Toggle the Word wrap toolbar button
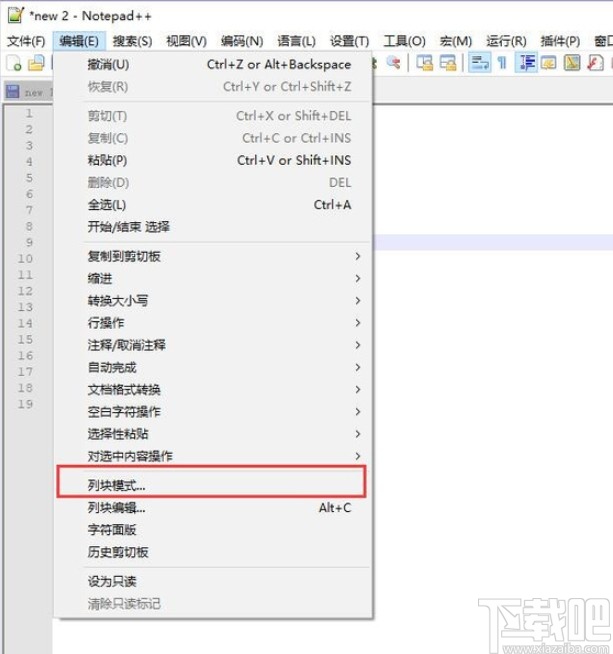Image resolution: width=613 pixels, height=654 pixels. [480, 63]
